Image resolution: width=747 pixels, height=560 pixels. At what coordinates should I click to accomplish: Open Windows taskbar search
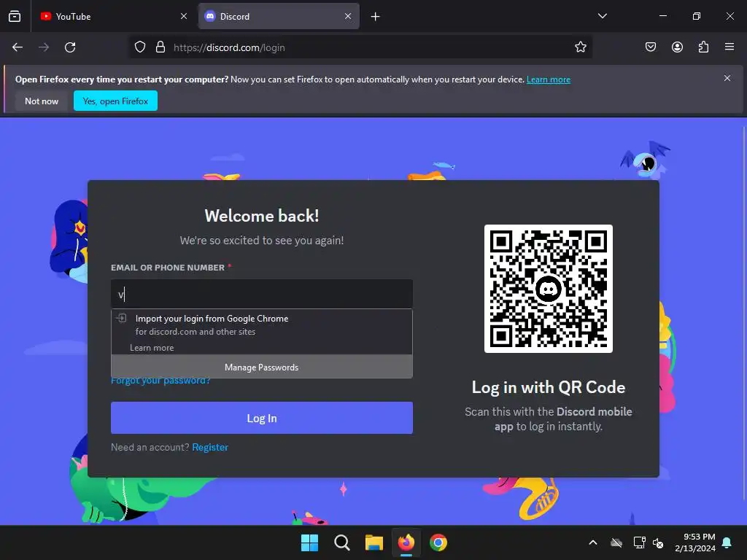point(341,542)
